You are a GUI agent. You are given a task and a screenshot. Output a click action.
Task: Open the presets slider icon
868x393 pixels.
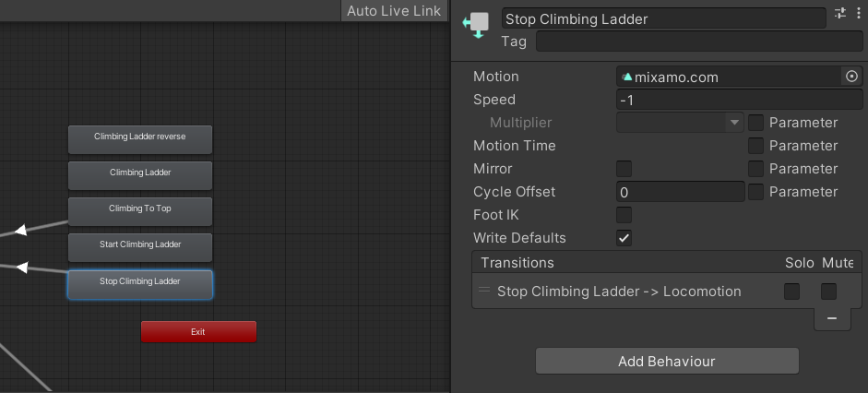click(840, 13)
